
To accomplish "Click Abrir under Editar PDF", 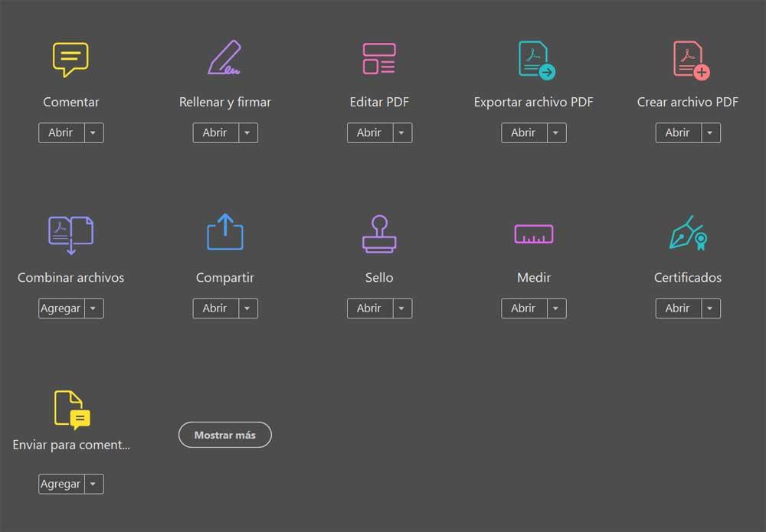I will click(370, 132).
